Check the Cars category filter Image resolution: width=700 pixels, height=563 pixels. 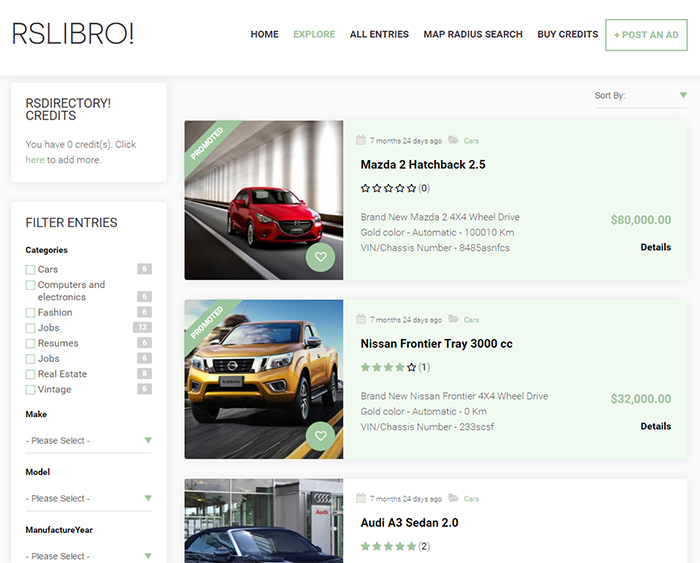coord(30,270)
